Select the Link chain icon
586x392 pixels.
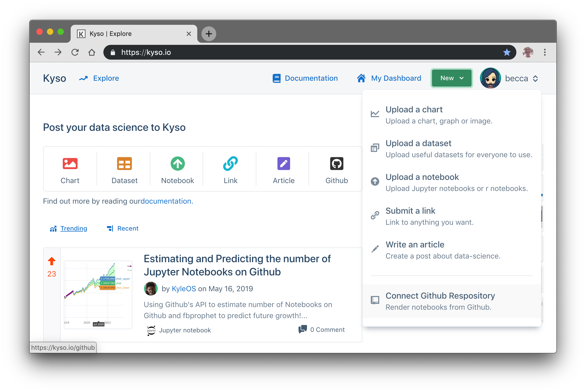click(x=230, y=164)
